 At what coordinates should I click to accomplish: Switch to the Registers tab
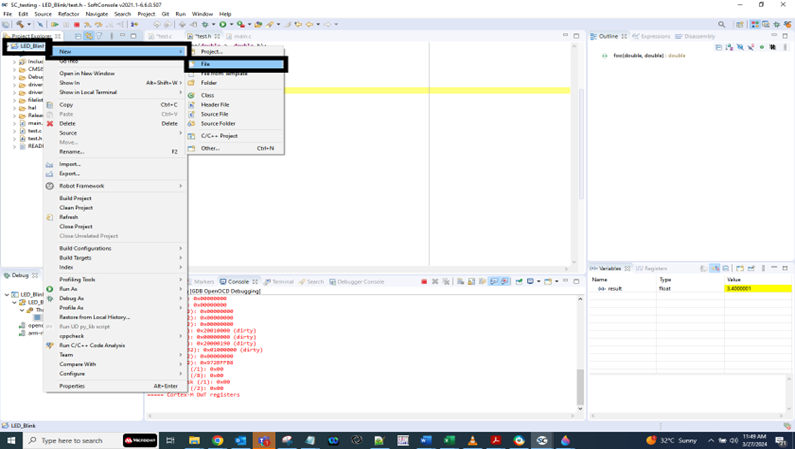(x=652, y=269)
